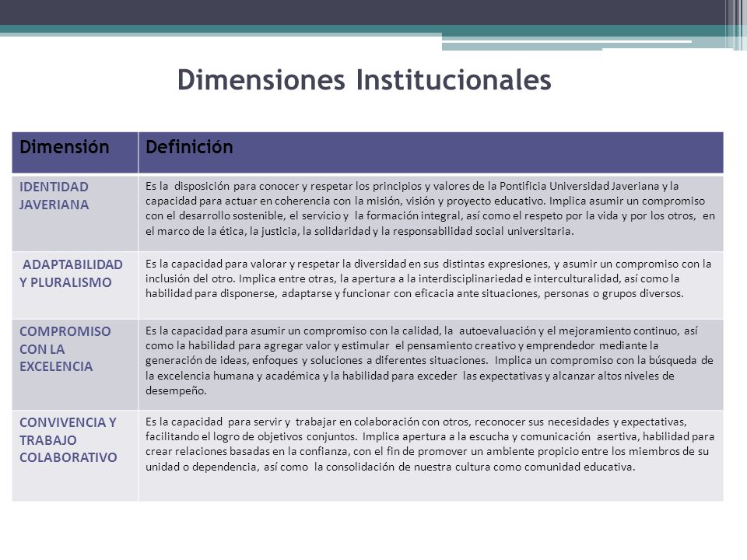747x560 pixels.
Task: Select the COMPROMISO CON LA EXCELENCIA cell
Action: pyautogui.click(x=75, y=364)
